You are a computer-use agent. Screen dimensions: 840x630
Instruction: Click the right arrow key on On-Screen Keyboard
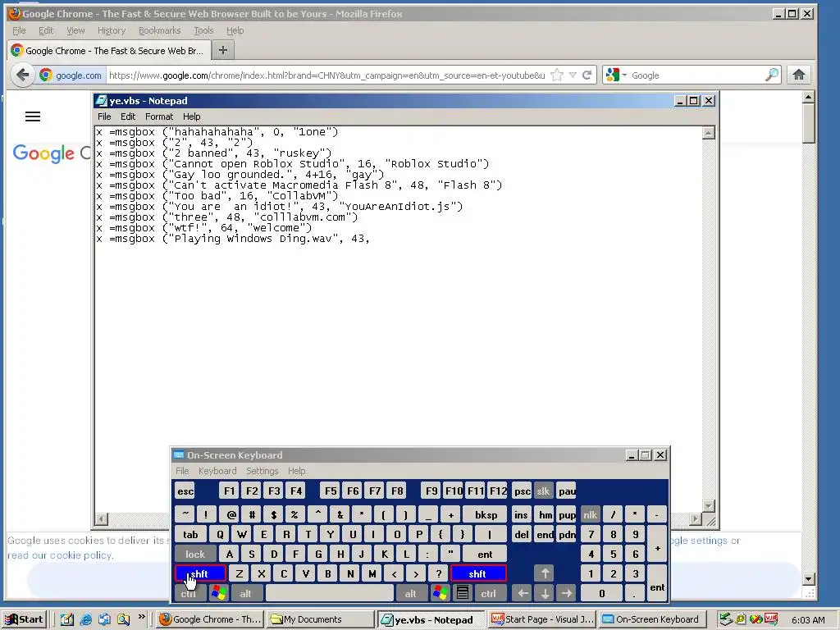pyautogui.click(x=566, y=593)
